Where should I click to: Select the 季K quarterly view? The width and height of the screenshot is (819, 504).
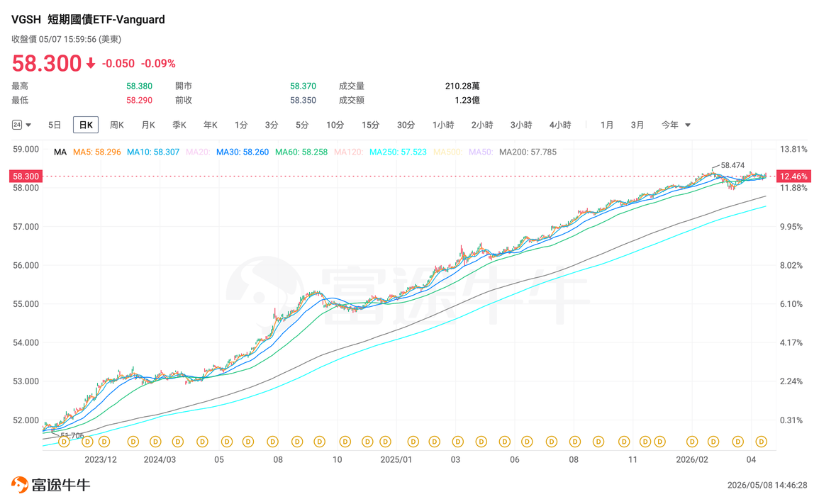[x=179, y=125]
